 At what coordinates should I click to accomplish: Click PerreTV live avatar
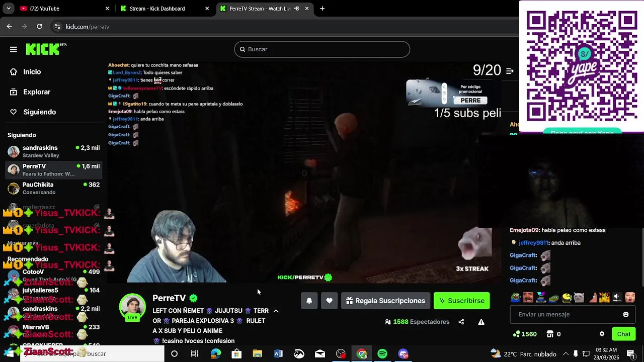tap(132, 307)
